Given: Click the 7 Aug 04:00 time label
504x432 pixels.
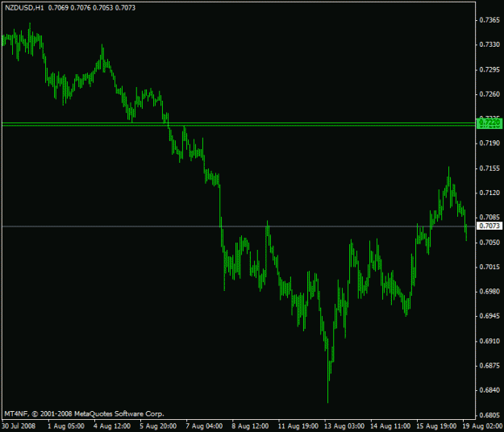Looking at the screenshot, I should (x=204, y=426).
